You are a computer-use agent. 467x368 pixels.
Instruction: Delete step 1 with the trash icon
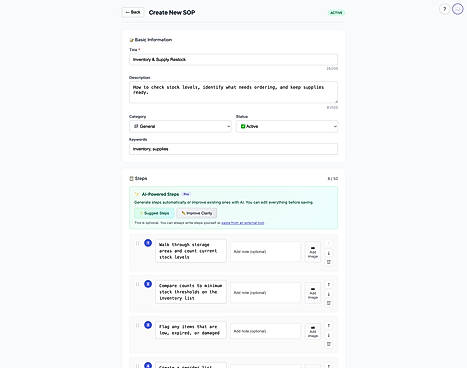pyautogui.click(x=329, y=262)
